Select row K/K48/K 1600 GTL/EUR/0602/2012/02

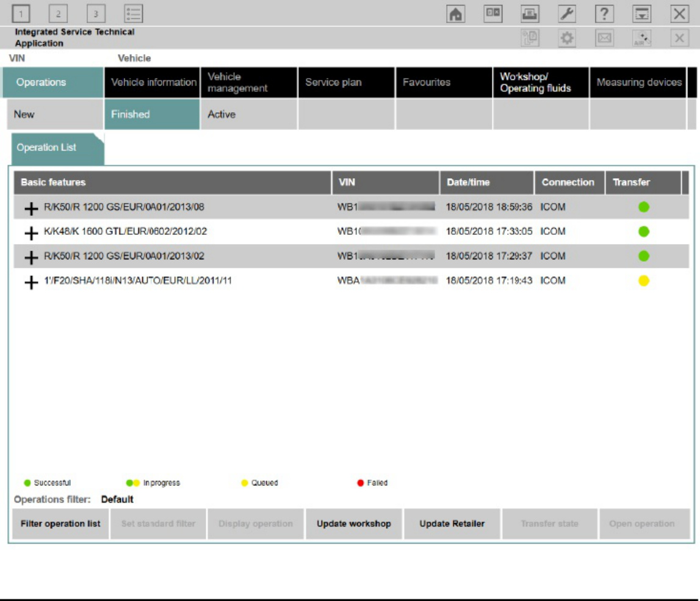click(x=351, y=232)
